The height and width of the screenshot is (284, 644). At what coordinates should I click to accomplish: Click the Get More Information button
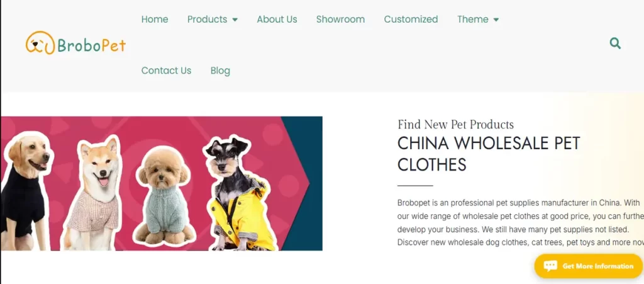coord(588,266)
